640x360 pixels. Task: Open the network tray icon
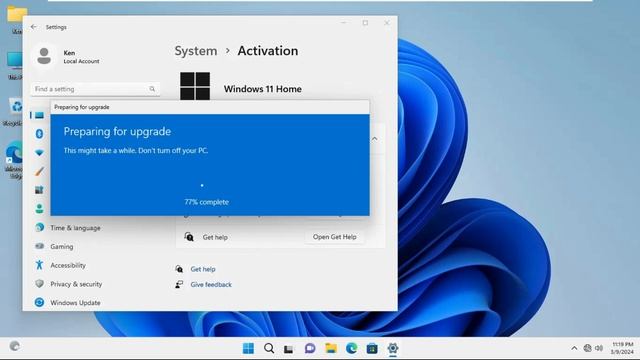pos(587,348)
